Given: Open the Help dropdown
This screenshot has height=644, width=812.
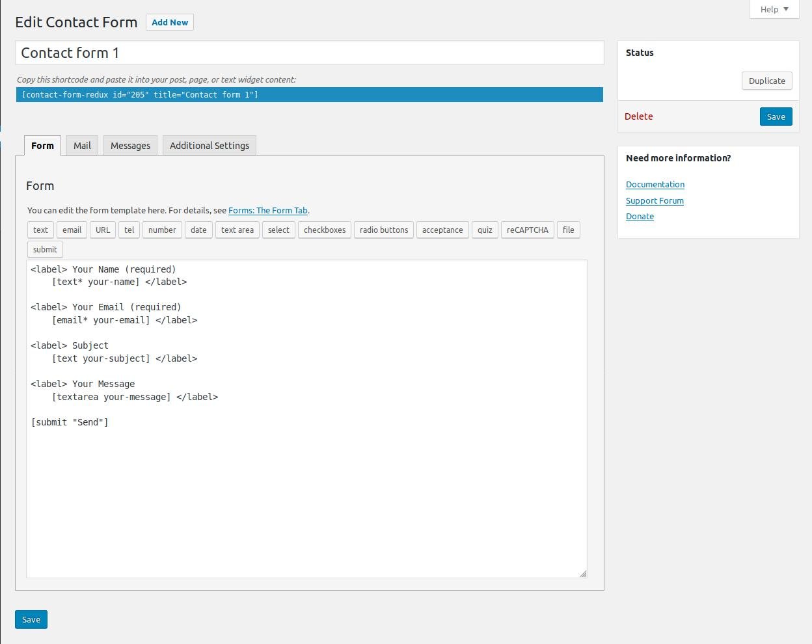Looking at the screenshot, I should 774,9.
